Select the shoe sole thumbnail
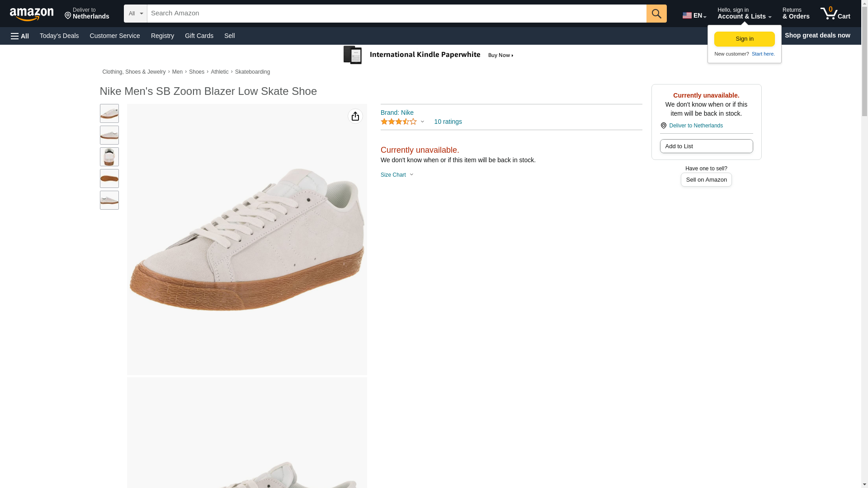This screenshot has height=488, width=868. 109,178
